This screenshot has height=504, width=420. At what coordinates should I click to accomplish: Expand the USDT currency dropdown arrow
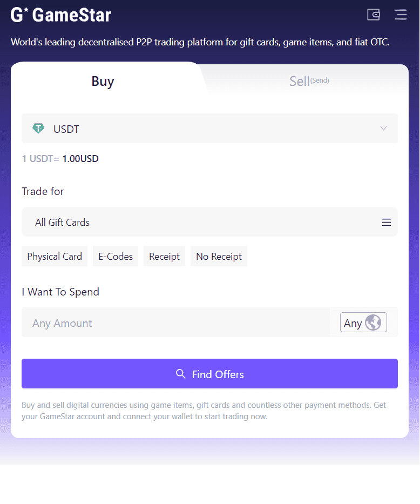tap(383, 128)
